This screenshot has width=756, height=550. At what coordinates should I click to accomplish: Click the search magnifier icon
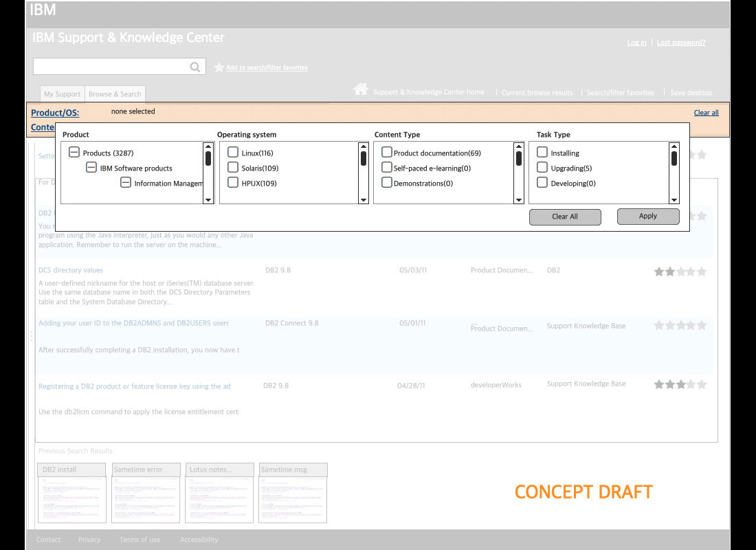point(195,67)
